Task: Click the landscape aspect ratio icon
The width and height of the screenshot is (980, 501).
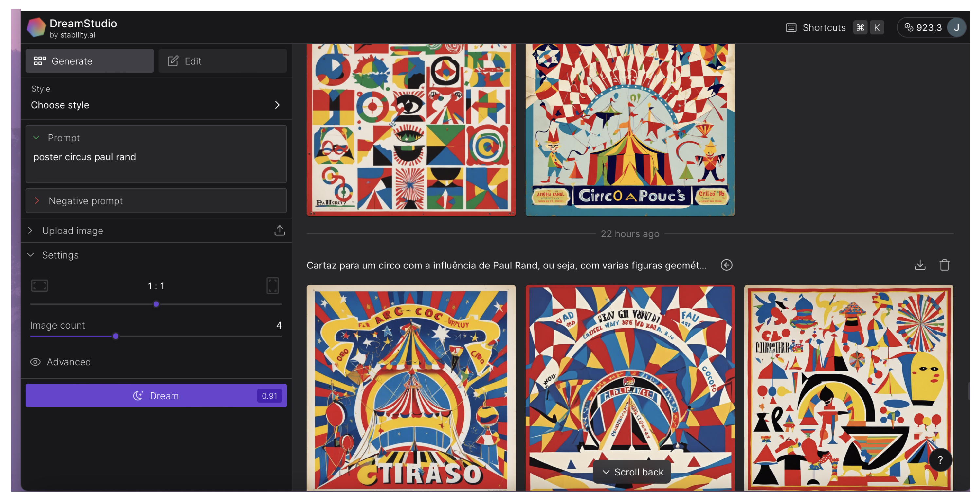Action: coord(40,285)
